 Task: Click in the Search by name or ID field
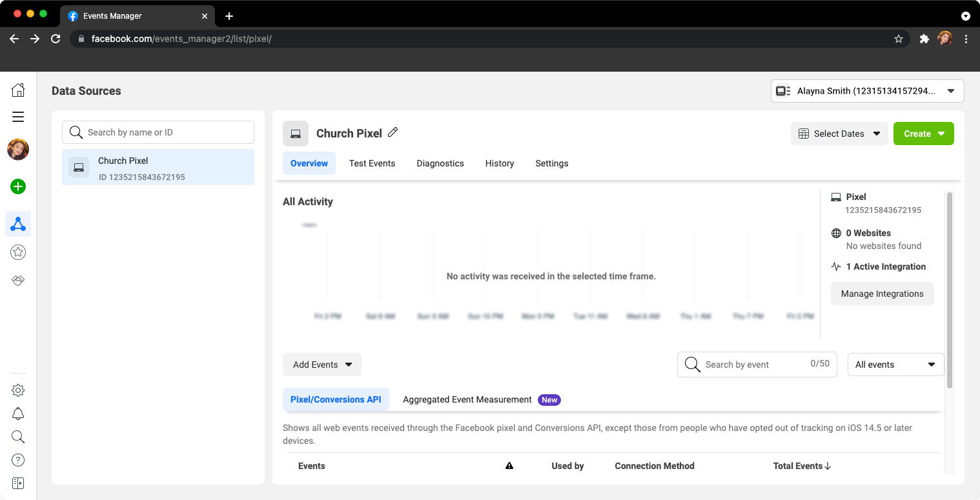tap(158, 132)
